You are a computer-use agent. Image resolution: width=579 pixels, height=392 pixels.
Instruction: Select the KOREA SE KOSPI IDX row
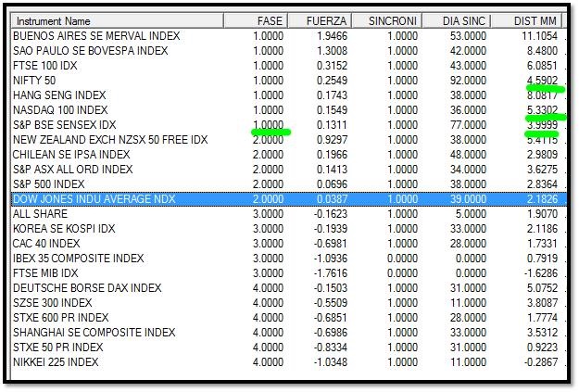click(x=289, y=228)
